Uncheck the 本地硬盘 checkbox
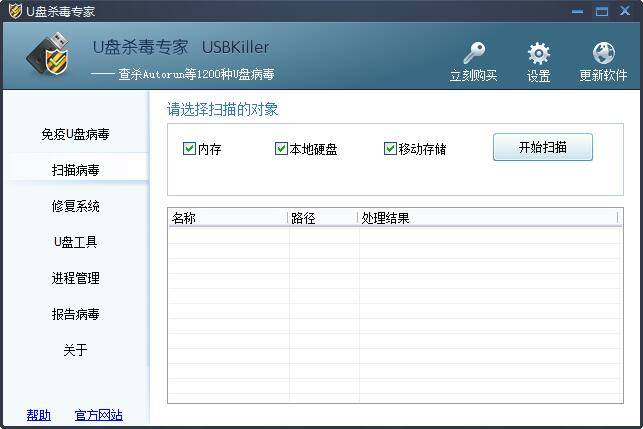This screenshot has height=429, width=643. (x=281, y=148)
